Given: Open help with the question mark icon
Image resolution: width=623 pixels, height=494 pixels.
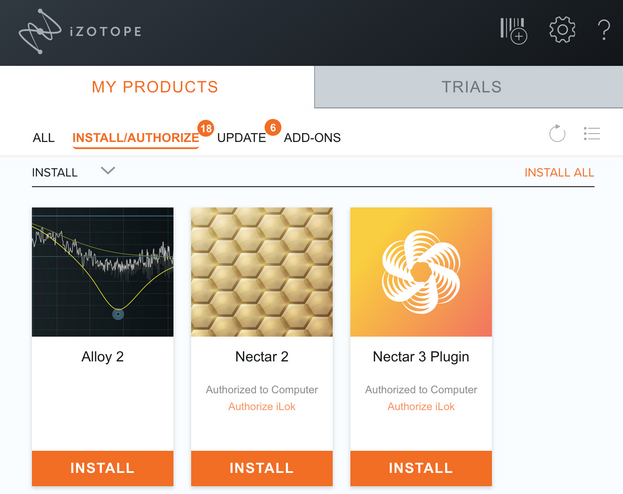Looking at the screenshot, I should (x=604, y=30).
